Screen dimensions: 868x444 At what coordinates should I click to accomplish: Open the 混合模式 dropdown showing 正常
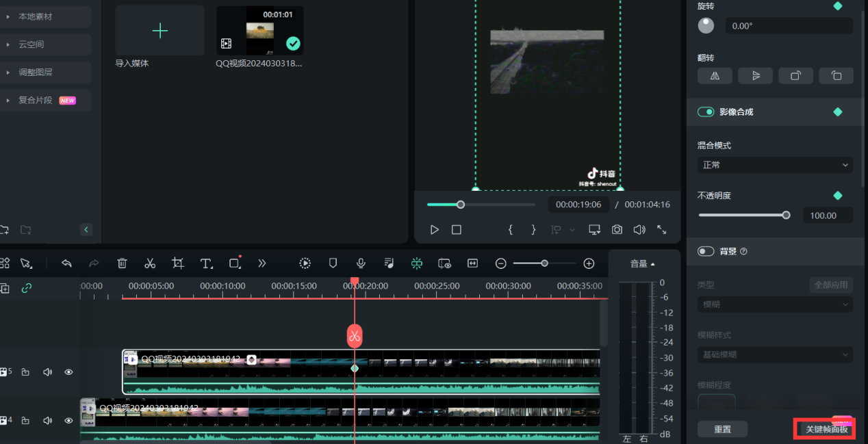pos(775,165)
